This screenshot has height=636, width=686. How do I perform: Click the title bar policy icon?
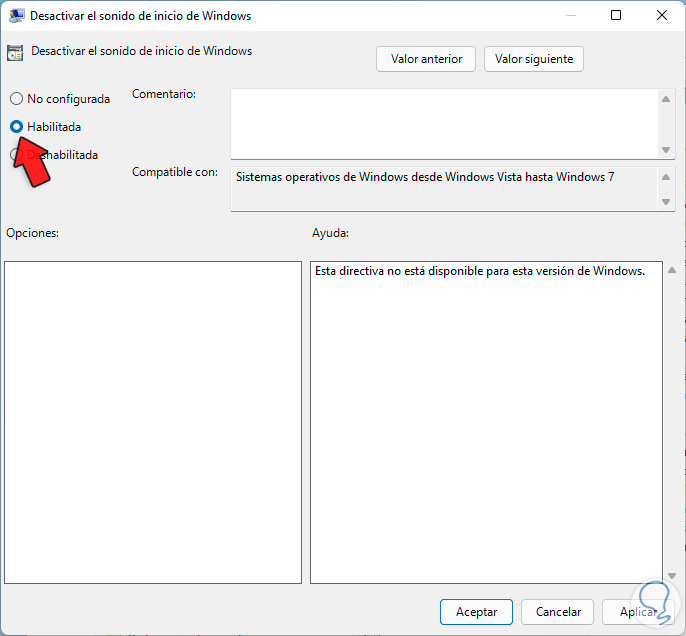coord(17,16)
